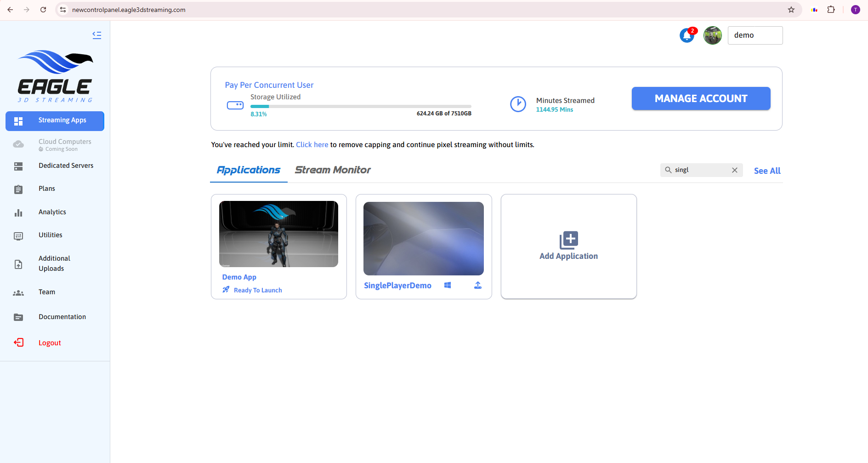Click the application search input field
This screenshot has height=463, width=868.
point(701,170)
